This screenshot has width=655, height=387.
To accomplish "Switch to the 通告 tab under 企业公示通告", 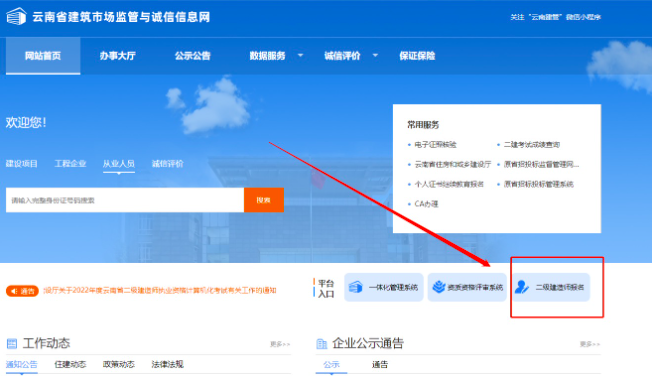I will pos(380,364).
